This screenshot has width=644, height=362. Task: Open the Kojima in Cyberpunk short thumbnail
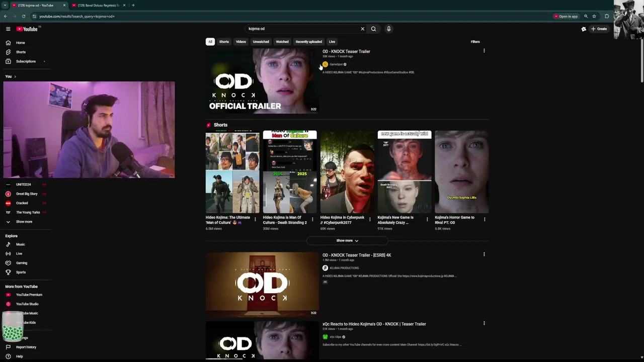[347, 172]
